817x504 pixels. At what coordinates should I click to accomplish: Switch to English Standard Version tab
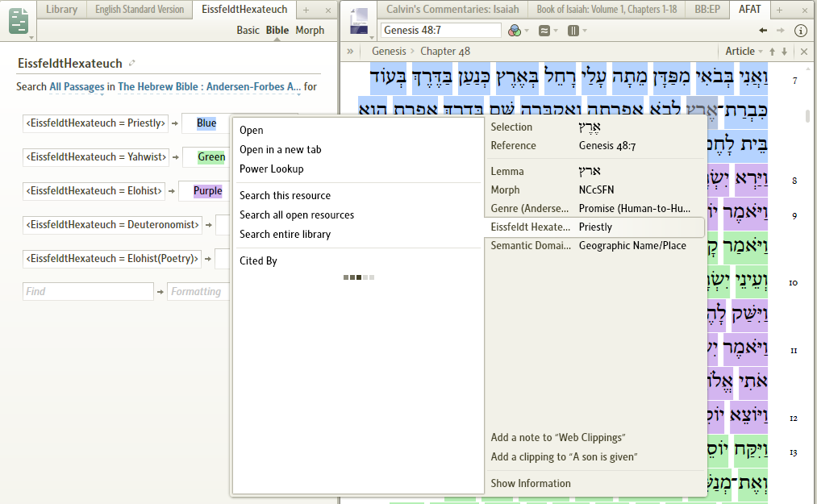(x=139, y=10)
